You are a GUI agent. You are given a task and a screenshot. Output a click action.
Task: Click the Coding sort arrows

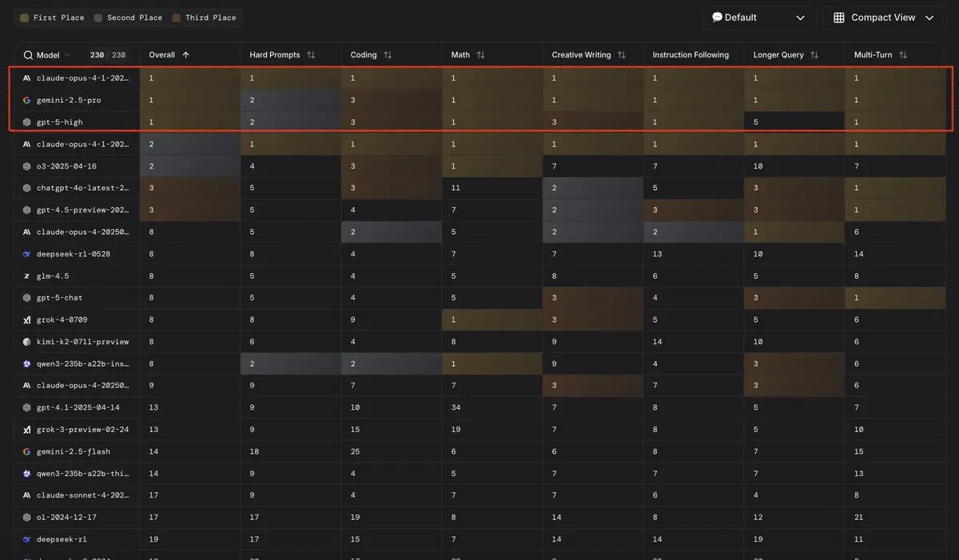(388, 55)
